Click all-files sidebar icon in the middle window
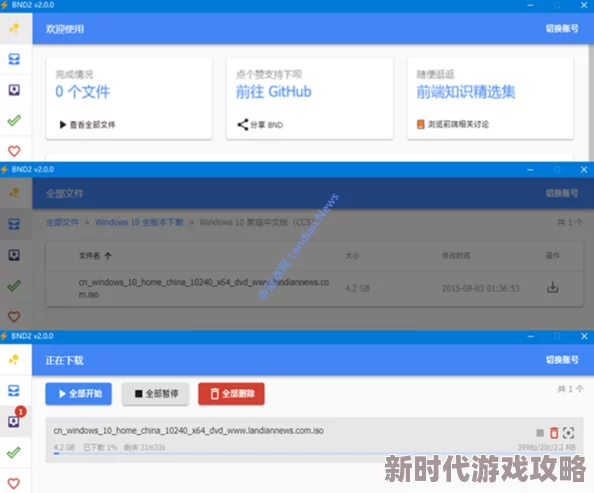The image size is (594, 493). [14, 224]
